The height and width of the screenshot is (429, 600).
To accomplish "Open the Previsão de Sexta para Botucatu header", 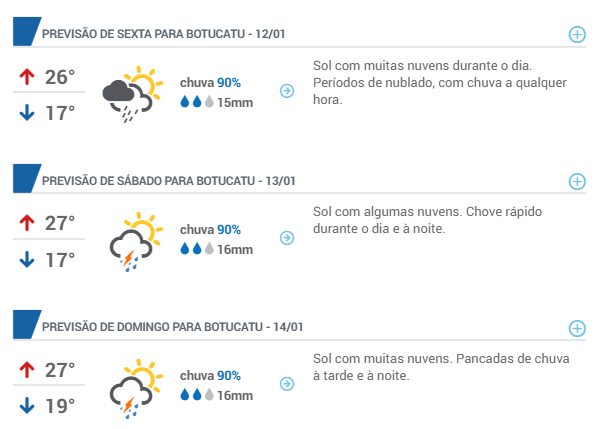I will coord(163,34).
